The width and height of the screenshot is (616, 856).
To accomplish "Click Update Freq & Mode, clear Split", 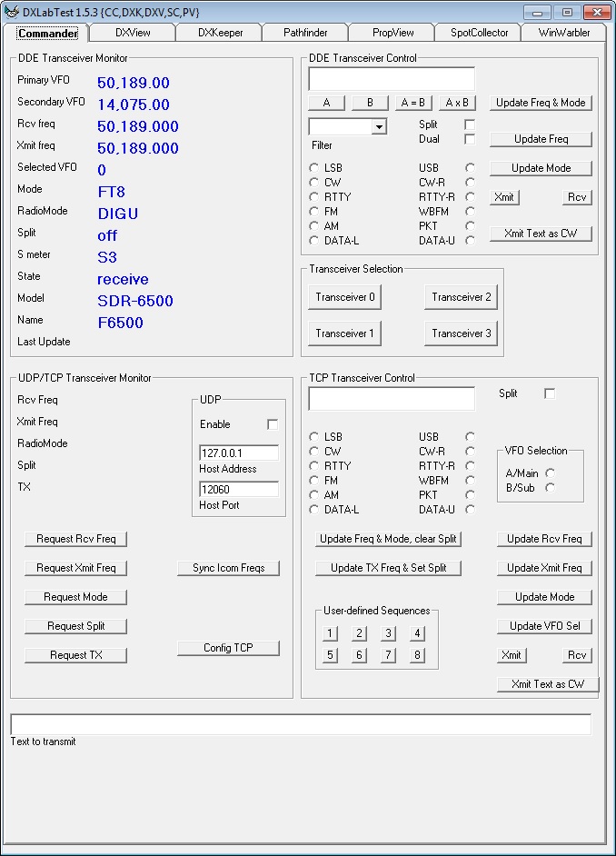I will 388,539.
